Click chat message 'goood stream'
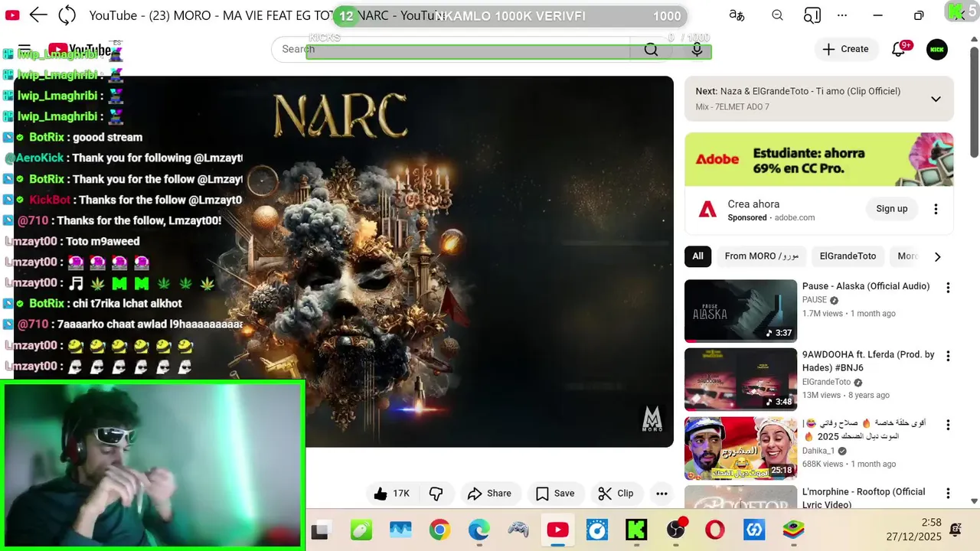This screenshot has width=980, height=551. (108, 137)
